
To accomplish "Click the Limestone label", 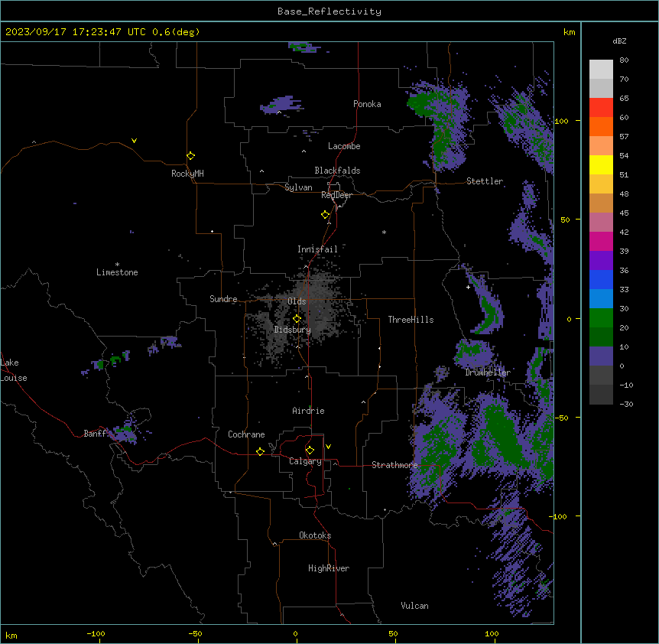I will (x=117, y=272).
